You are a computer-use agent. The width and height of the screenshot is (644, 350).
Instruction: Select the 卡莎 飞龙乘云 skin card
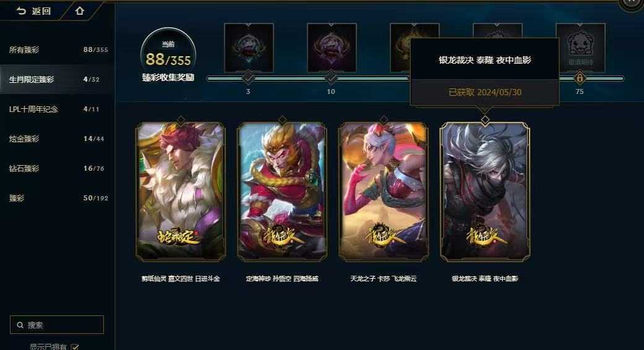point(384,192)
